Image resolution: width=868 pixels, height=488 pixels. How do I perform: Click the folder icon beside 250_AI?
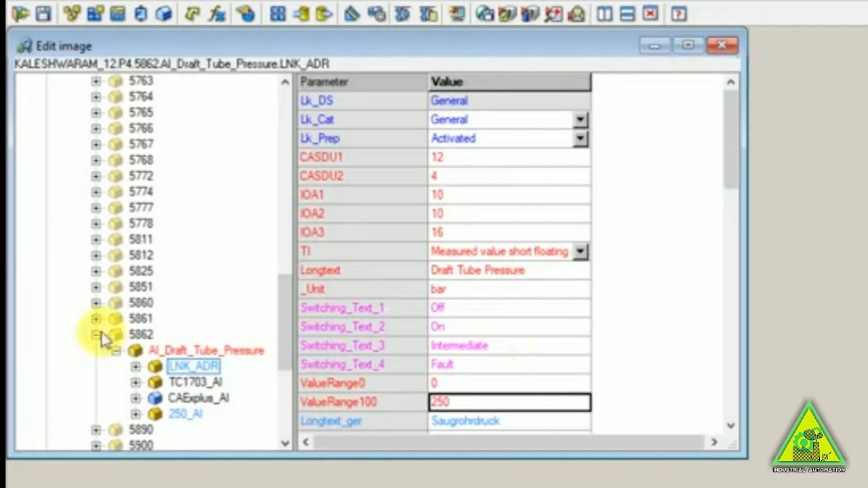coord(155,413)
